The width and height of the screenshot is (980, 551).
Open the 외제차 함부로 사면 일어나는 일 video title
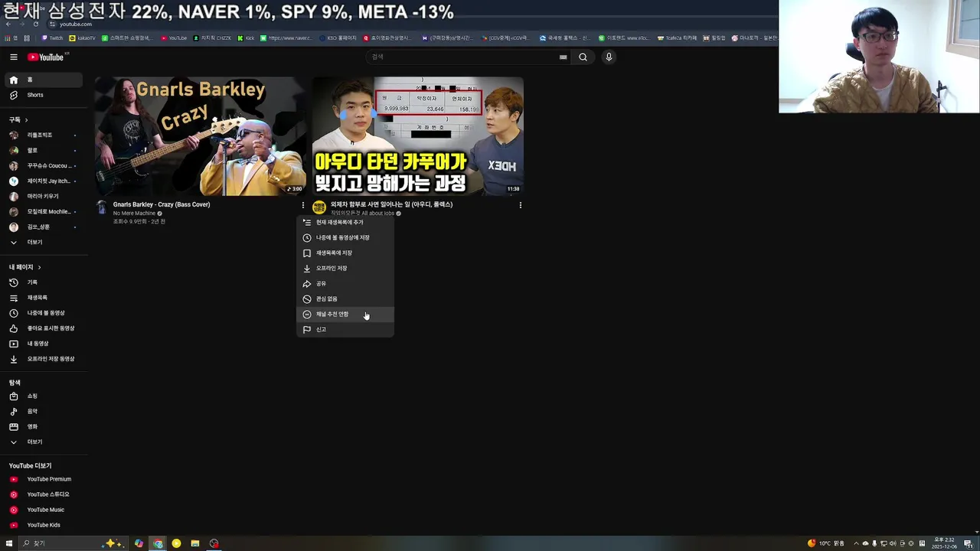coord(391,204)
